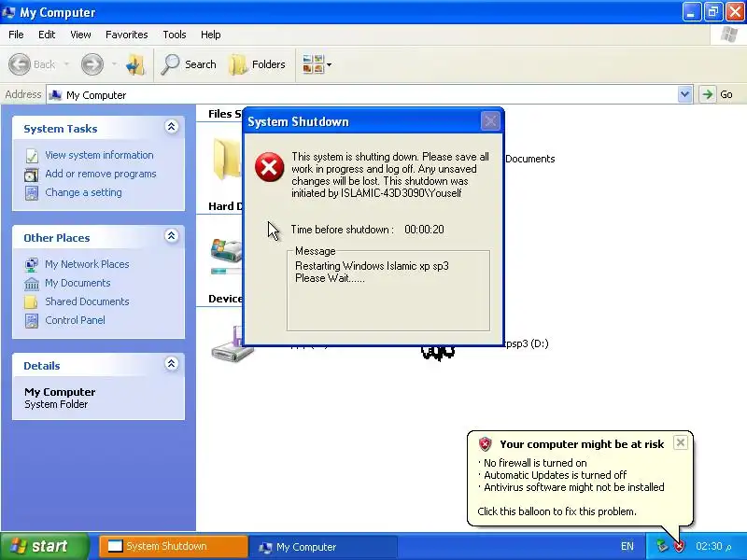747x560 pixels.
Task: Click the EN language indicator
Action: 627,546
